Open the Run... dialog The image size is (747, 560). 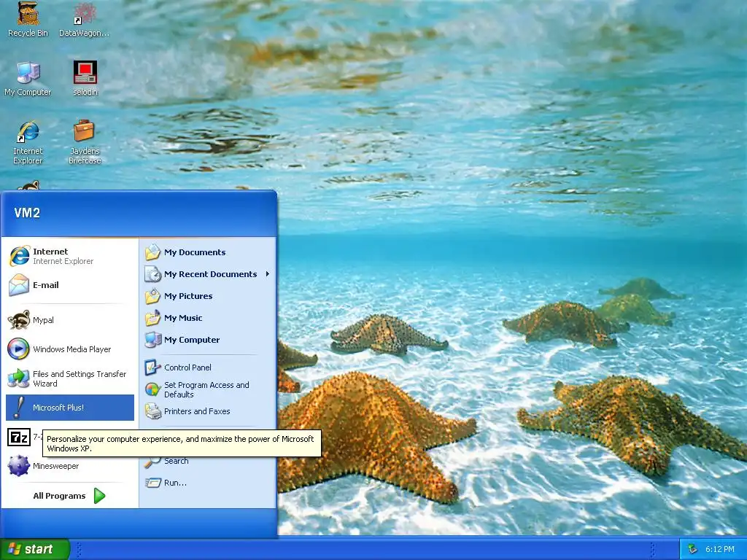tap(208, 483)
